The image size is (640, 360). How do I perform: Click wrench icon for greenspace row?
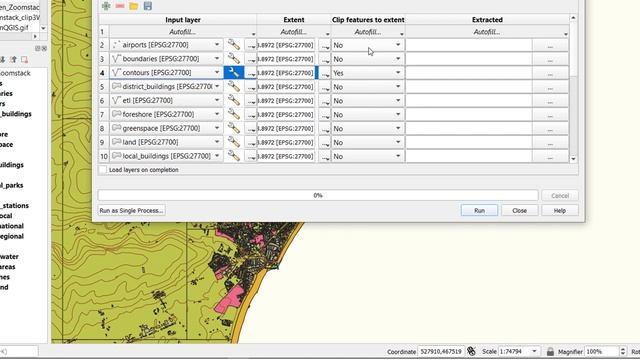234,128
